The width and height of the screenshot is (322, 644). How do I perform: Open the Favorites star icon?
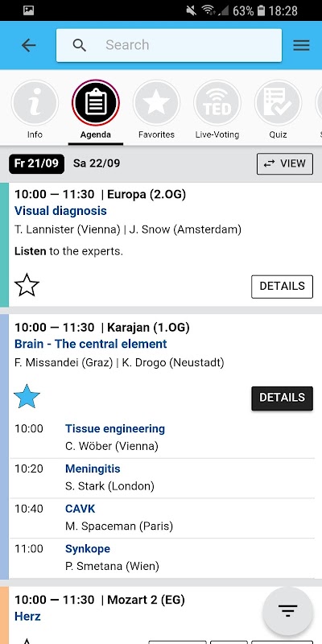point(156,103)
